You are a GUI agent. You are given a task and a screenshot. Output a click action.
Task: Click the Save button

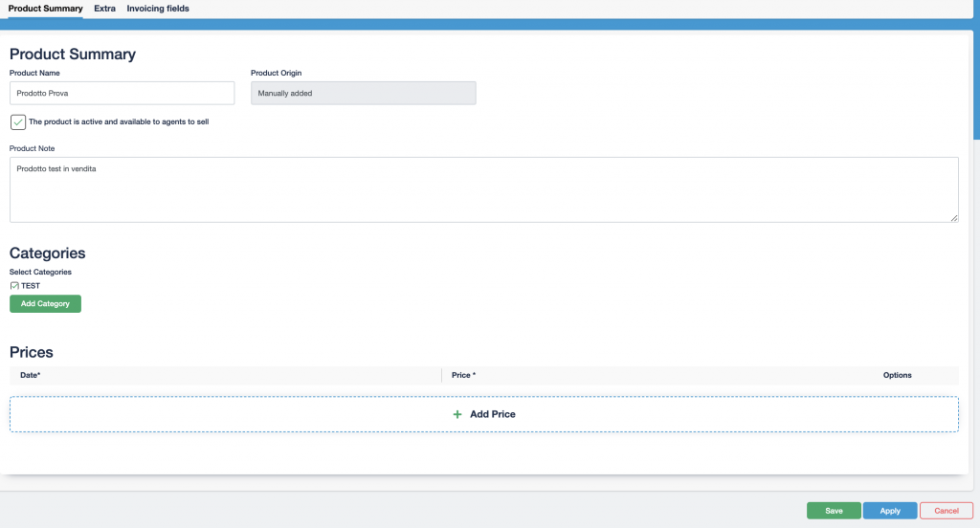(x=834, y=511)
